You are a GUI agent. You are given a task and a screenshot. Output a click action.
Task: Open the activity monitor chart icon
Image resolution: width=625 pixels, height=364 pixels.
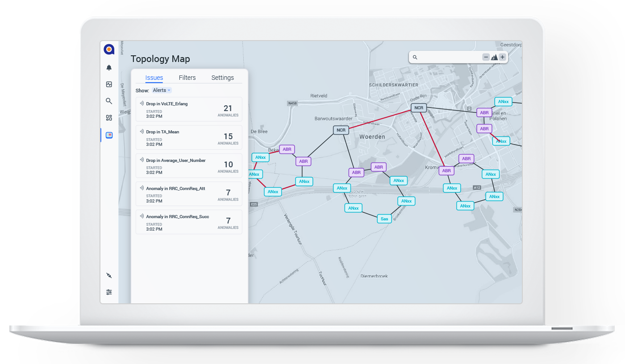pos(109,84)
